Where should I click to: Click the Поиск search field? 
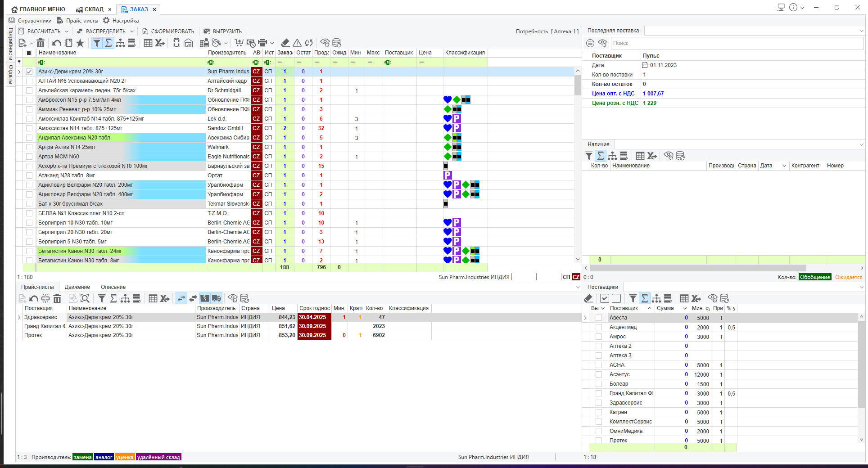click(737, 43)
